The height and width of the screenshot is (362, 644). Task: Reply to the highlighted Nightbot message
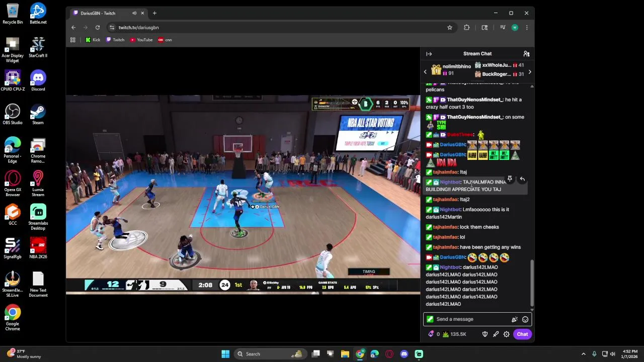pos(522,179)
